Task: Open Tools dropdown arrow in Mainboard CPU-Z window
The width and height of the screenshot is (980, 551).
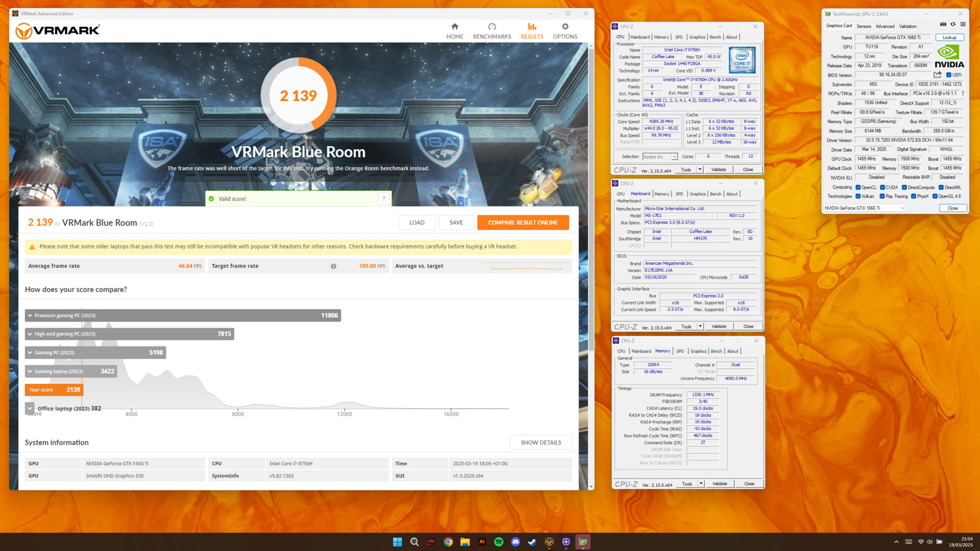Action: [x=700, y=327]
